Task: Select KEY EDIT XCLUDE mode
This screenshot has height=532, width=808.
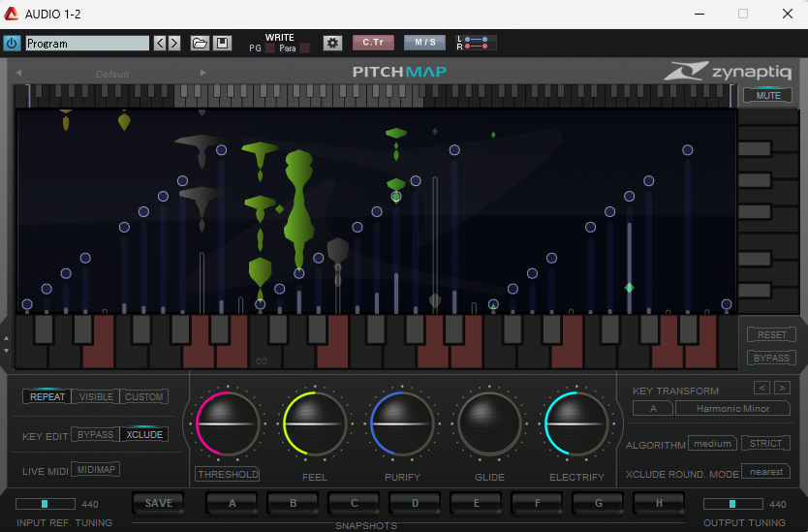Action: click(144, 434)
